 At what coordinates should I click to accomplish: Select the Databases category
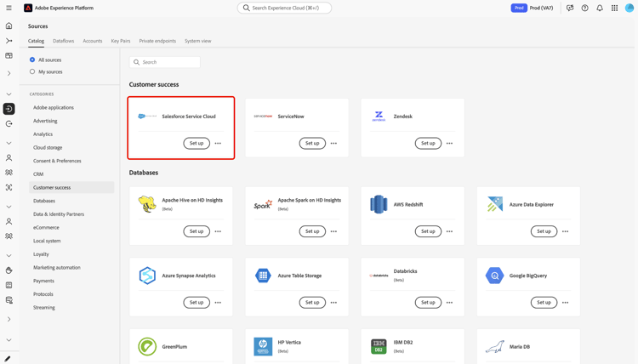tap(44, 201)
